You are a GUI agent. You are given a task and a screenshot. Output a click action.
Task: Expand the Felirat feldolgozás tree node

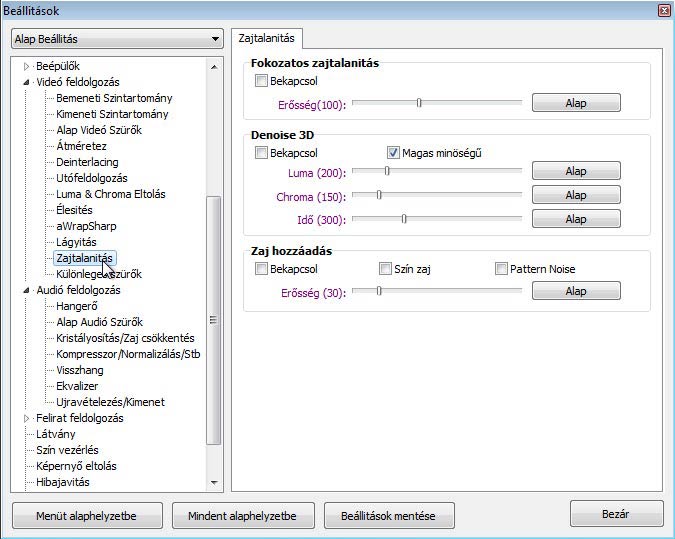(27, 419)
